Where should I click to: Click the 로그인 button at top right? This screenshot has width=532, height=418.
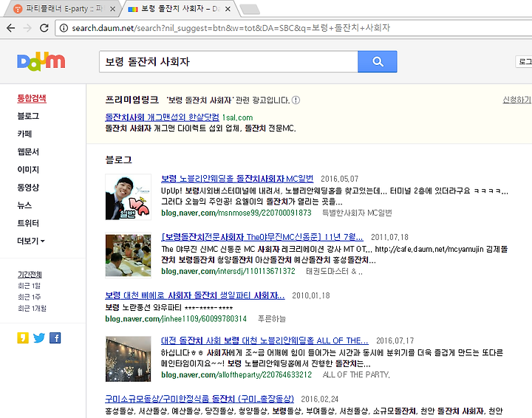point(524,61)
